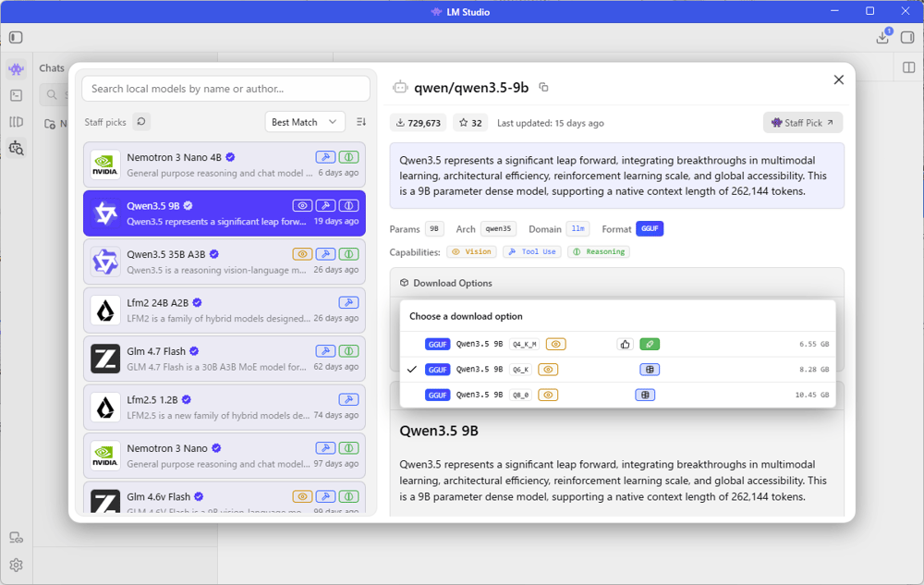Open the Developer terminal icon in sidebar
Screen dimensions: 924x585
coord(16,95)
